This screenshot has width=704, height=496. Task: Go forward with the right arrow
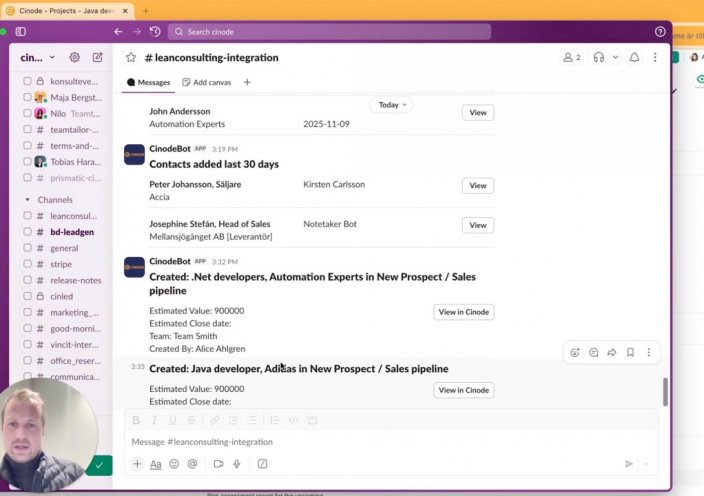[x=136, y=31]
